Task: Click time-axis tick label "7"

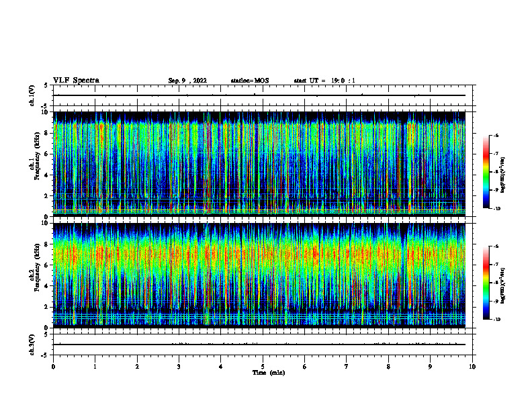Action: click(347, 367)
